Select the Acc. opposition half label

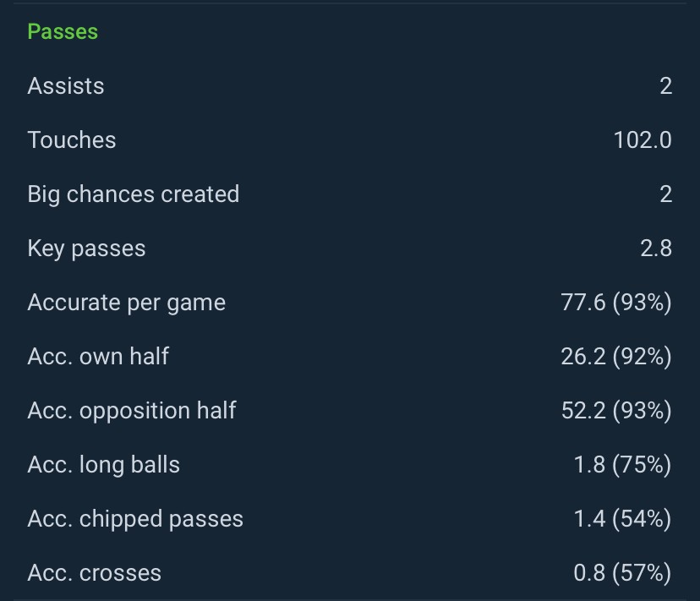click(132, 411)
